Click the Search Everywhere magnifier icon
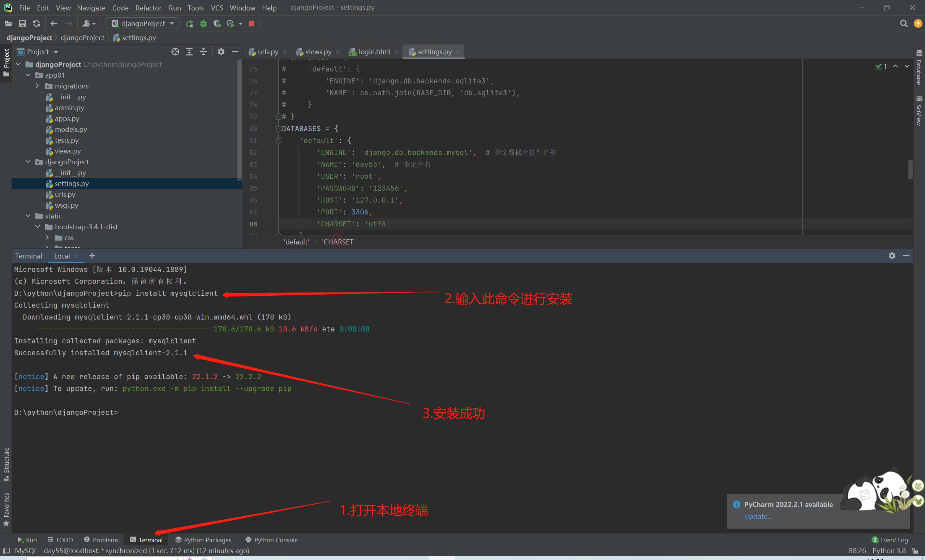 coord(904,23)
